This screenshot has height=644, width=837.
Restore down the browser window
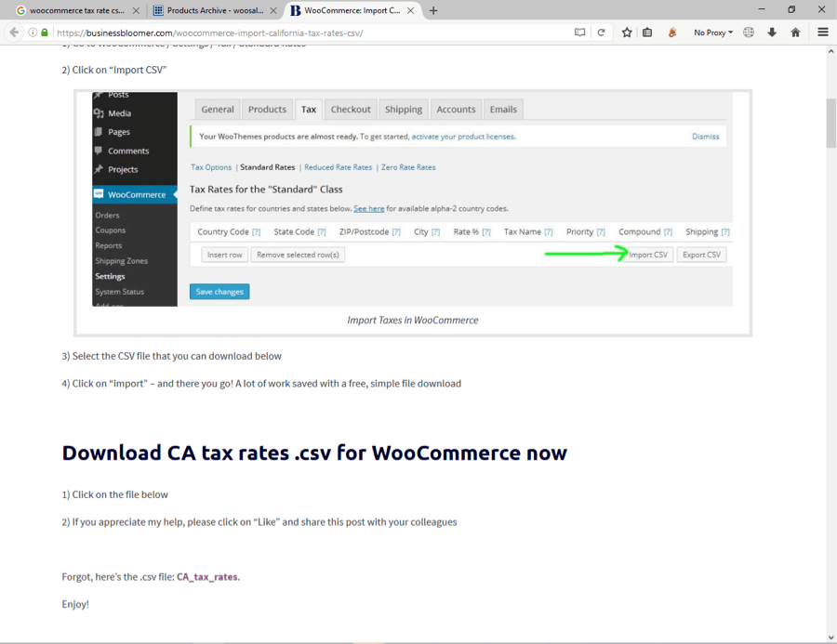(x=791, y=9)
